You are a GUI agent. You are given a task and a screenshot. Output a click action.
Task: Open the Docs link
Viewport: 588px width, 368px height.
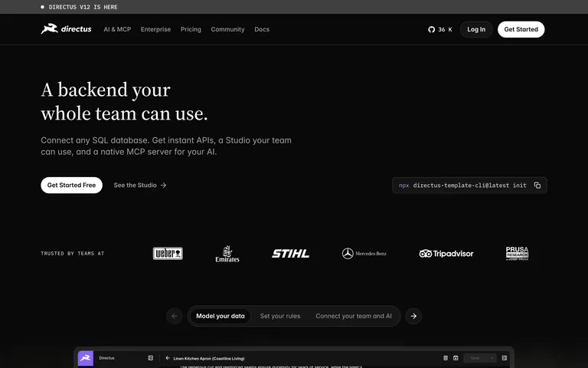[x=262, y=29]
